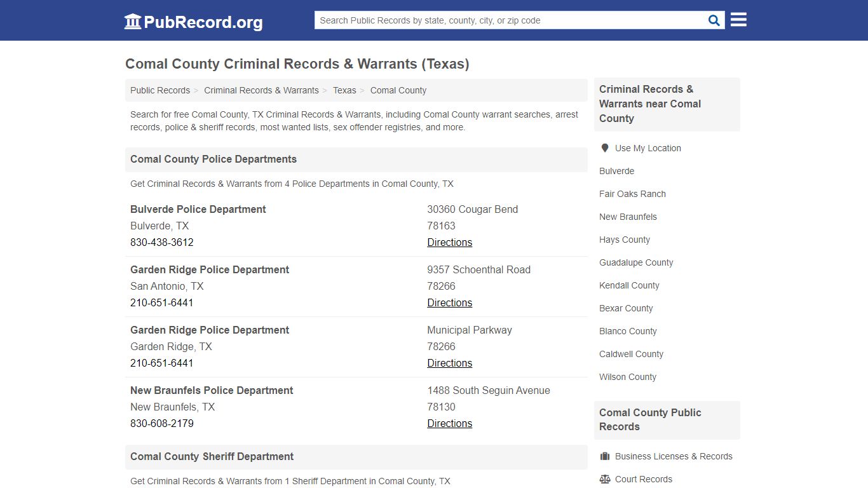Select Bulverde in nearby sidebar list
The image size is (868, 488).
coord(616,171)
